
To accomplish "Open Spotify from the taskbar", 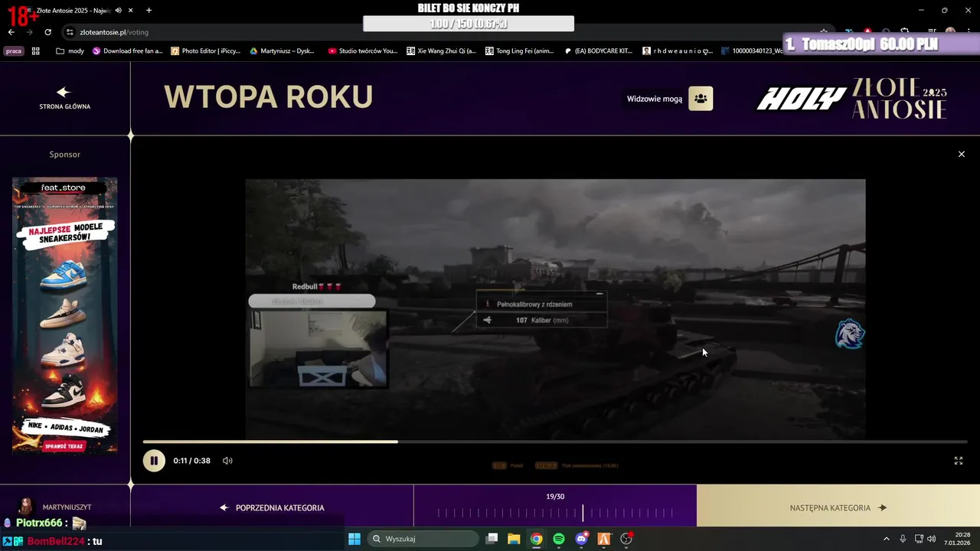I will [x=559, y=539].
